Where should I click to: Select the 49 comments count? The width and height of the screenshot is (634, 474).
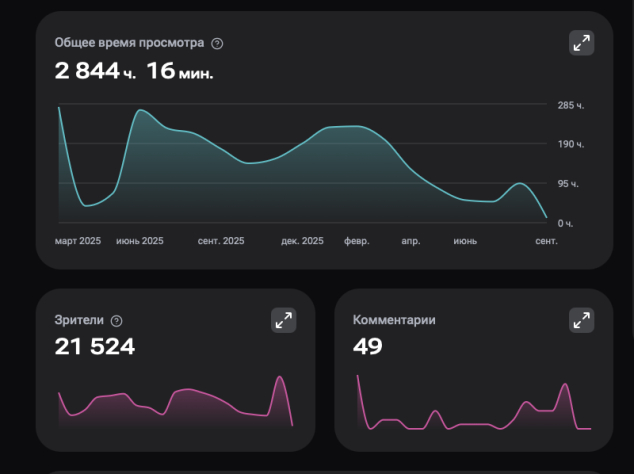(368, 347)
